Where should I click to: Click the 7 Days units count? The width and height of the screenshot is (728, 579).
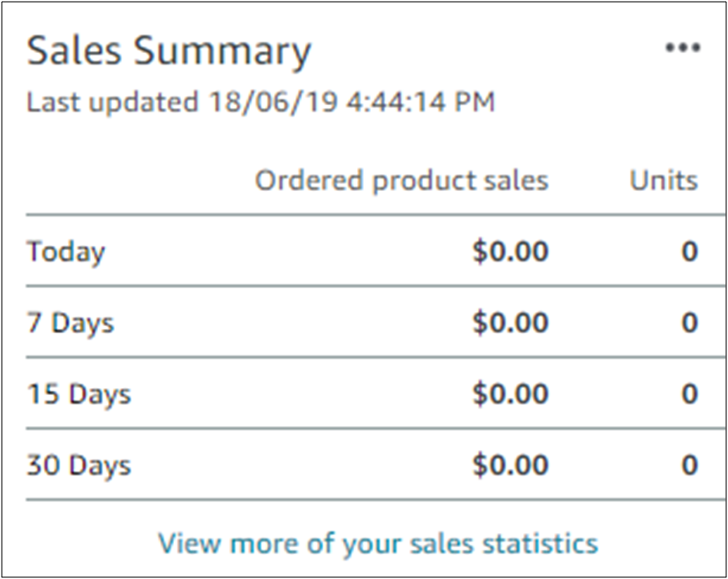pos(689,323)
